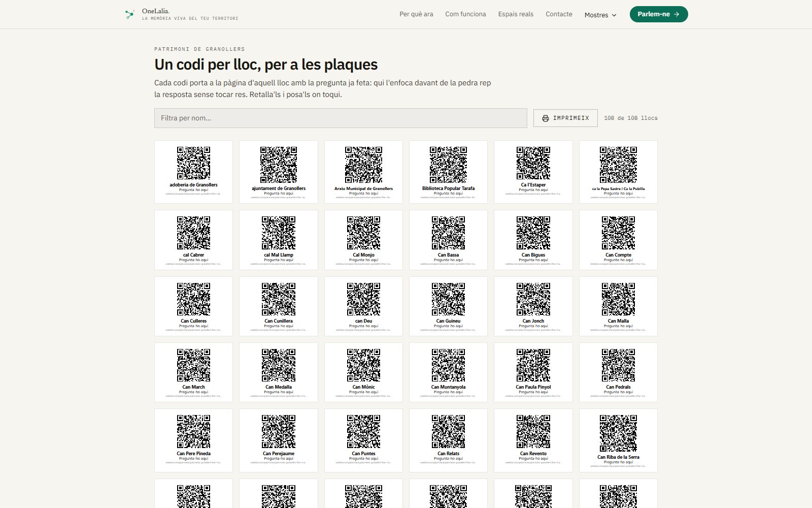Open Can Muntanyola QR card

click(x=448, y=372)
